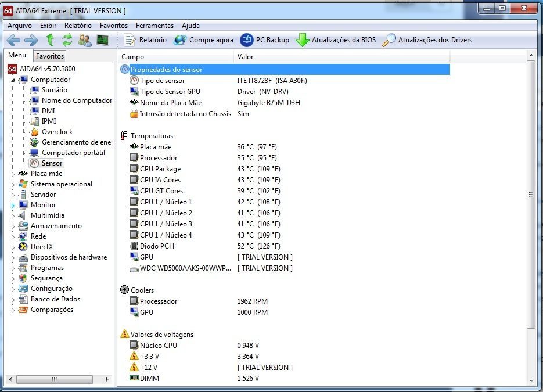This screenshot has width=543, height=392.
Task: Expand the Rede tree node
Action: click(13, 237)
